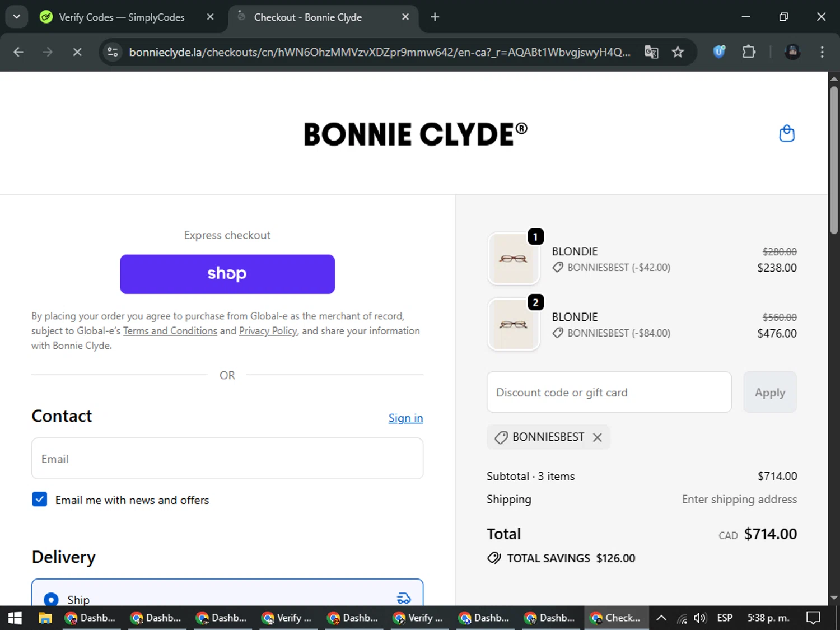Click the BLONDIE quantity 1 product thumbnail
This screenshot has width=840, height=630.
click(x=514, y=259)
